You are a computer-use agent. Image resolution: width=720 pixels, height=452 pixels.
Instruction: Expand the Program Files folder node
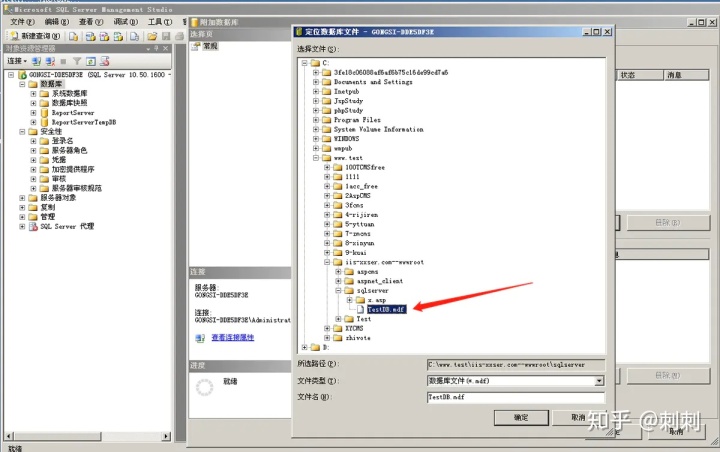[x=316, y=120]
